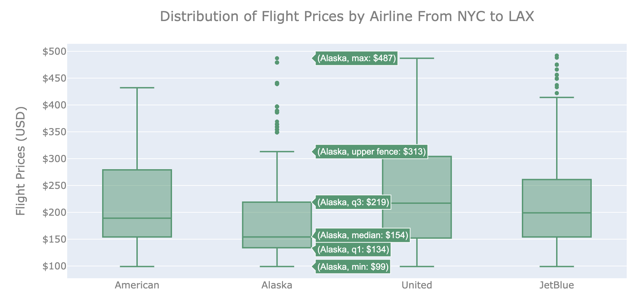Click American's upper whisker cap

coord(137,88)
